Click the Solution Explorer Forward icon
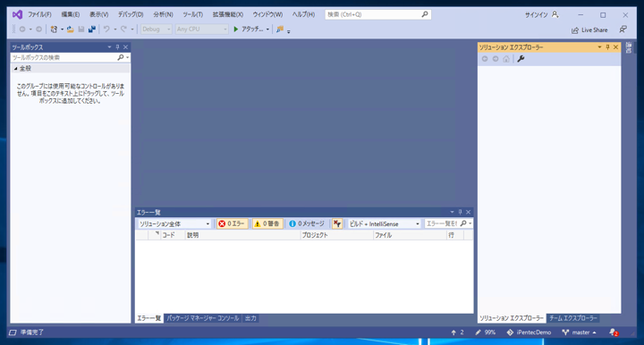Viewport: 644px width, 345px height. pos(496,59)
